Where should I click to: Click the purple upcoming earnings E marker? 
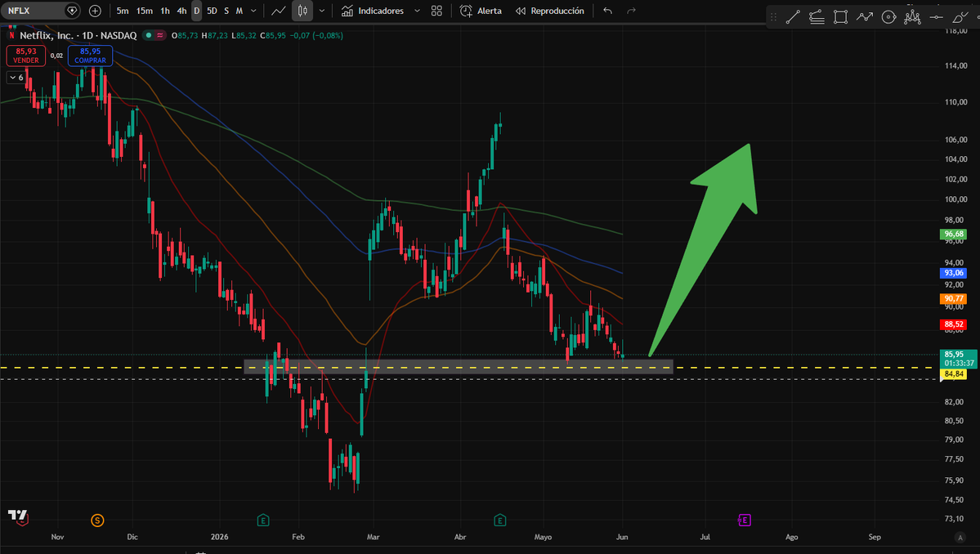tap(744, 520)
